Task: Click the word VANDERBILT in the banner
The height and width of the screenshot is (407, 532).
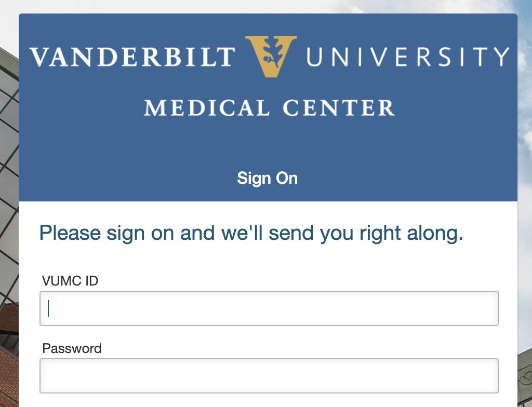Action: 132,57
